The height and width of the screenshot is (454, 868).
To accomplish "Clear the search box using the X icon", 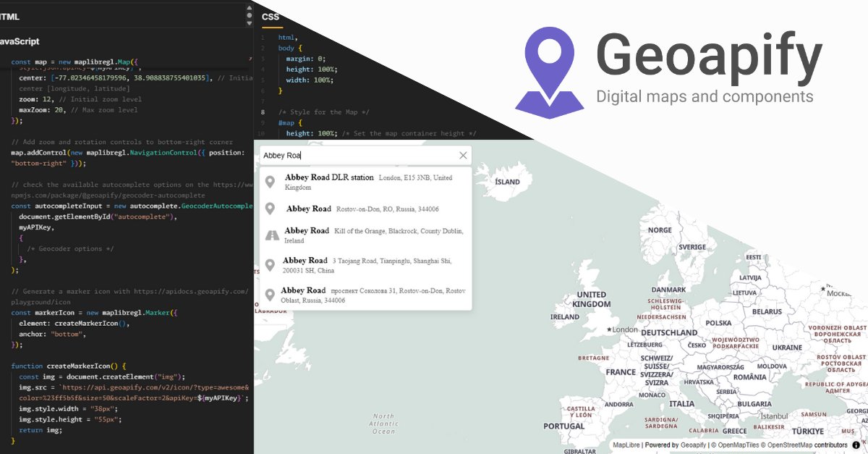I will 463,155.
